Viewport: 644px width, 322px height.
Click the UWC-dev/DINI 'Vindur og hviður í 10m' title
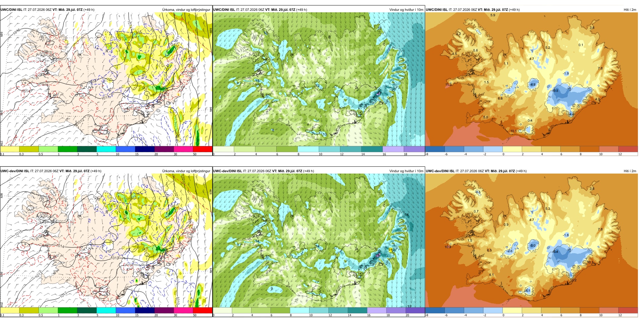(x=406, y=171)
